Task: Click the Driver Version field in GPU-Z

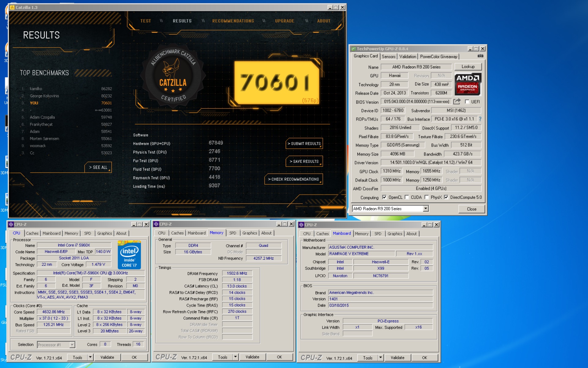Action: [x=431, y=163]
